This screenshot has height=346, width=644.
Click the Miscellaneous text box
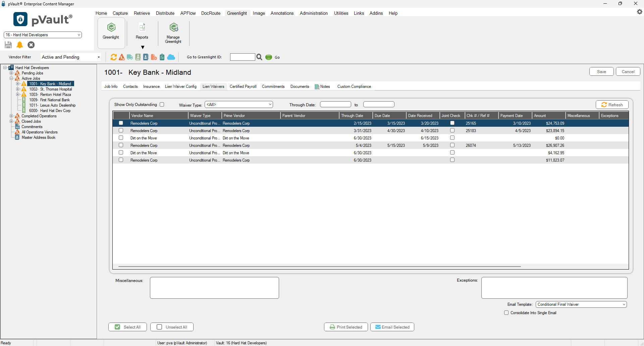(x=214, y=288)
